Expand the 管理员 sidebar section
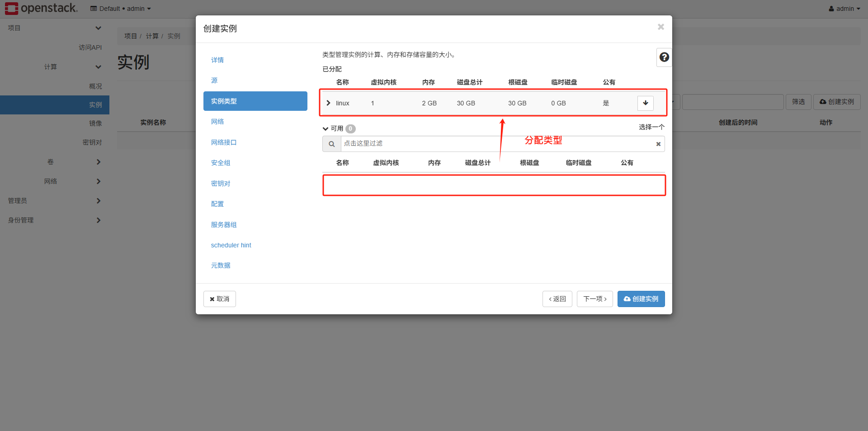This screenshot has width=868, height=431. coord(54,201)
